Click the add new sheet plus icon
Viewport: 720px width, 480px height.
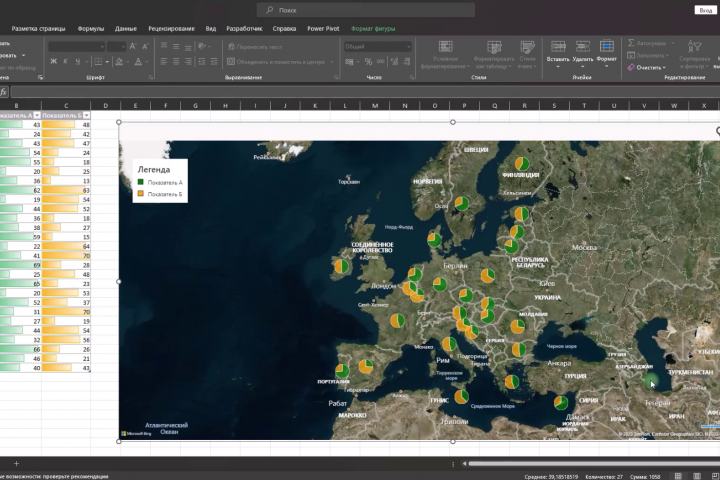pos(15,463)
